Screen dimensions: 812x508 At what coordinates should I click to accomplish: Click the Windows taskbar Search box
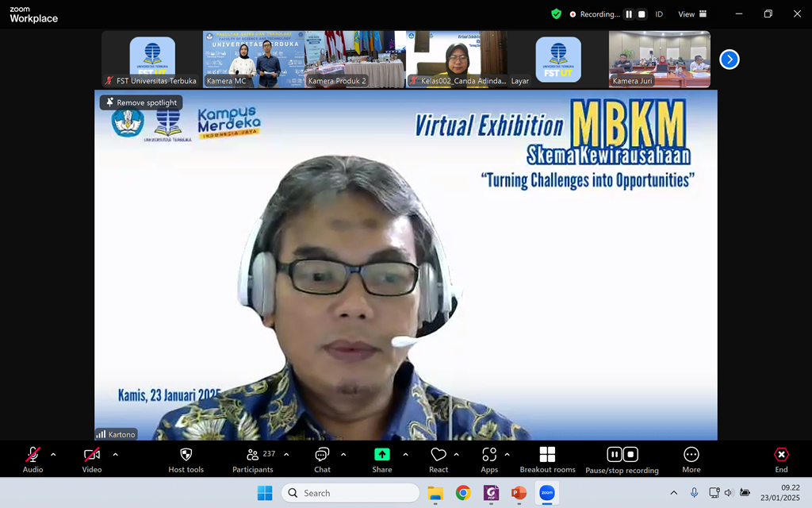(350, 493)
